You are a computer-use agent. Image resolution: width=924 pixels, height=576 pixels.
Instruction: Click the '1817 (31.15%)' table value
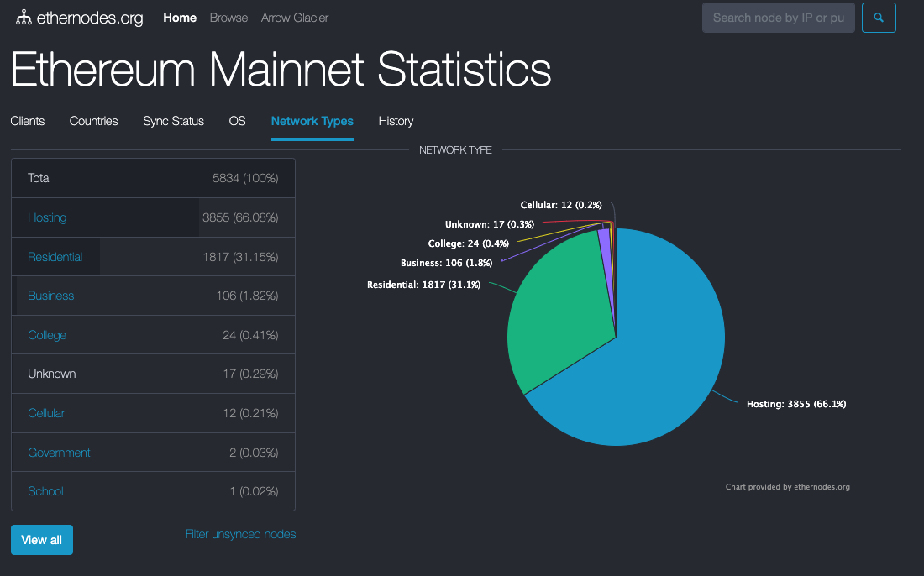(x=240, y=257)
